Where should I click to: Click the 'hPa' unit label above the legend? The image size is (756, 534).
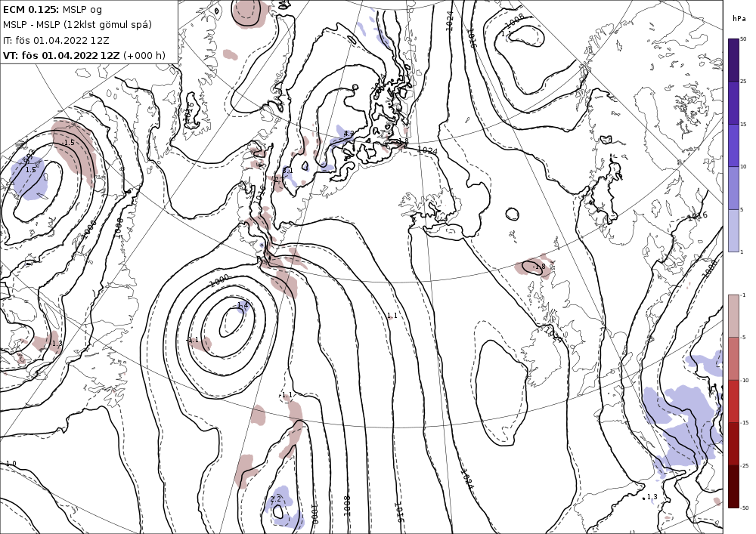click(x=739, y=19)
